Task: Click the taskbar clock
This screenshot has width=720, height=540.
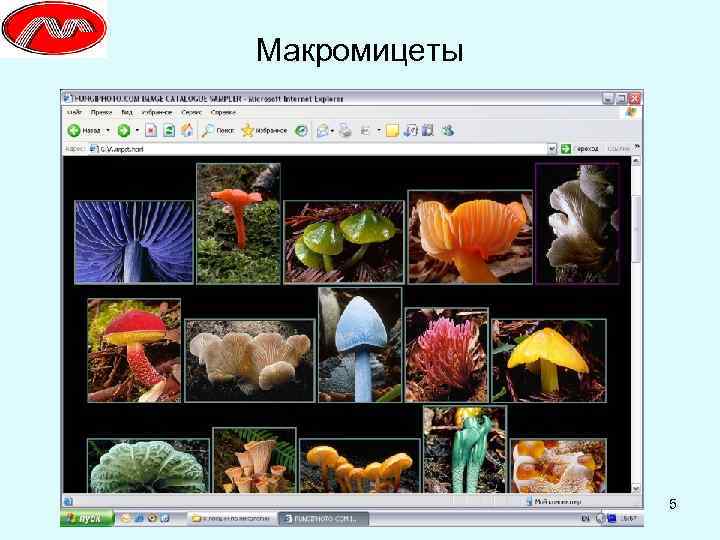Action: (630, 518)
